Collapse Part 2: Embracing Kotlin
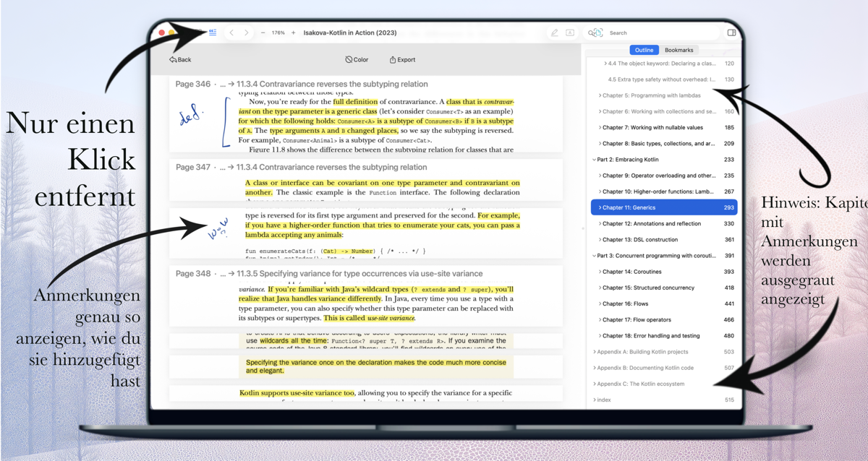868x461 pixels. click(594, 160)
